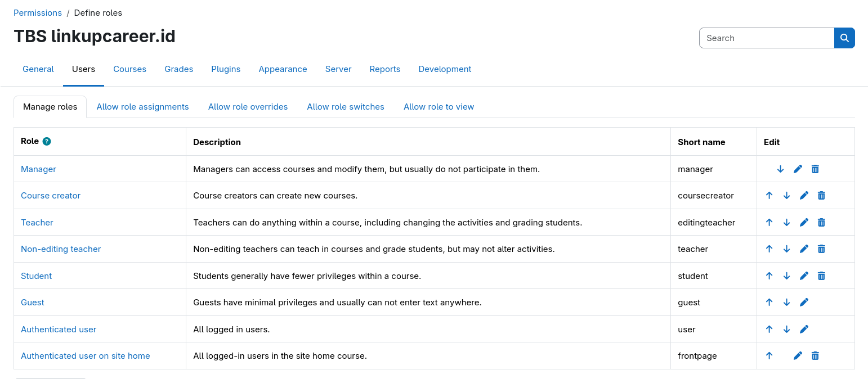This screenshot has width=868, height=379.
Task: Edit the Guest role with pencil icon
Action: coord(804,303)
